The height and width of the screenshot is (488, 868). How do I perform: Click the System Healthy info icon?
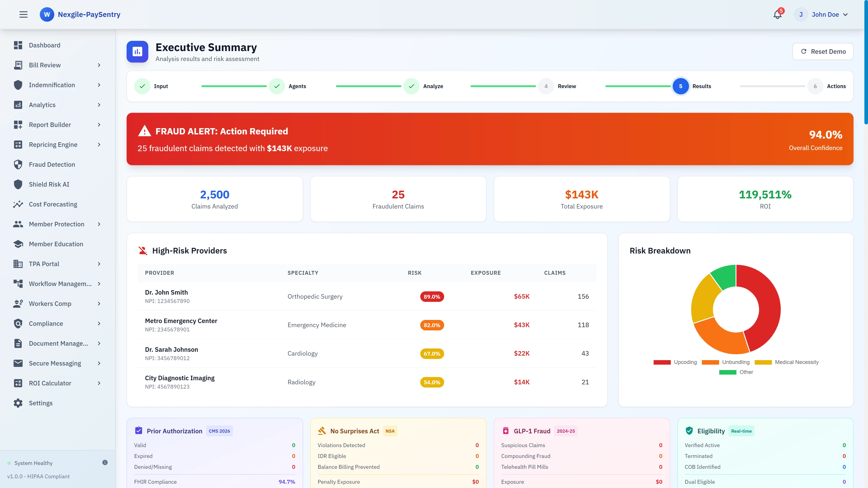click(105, 462)
